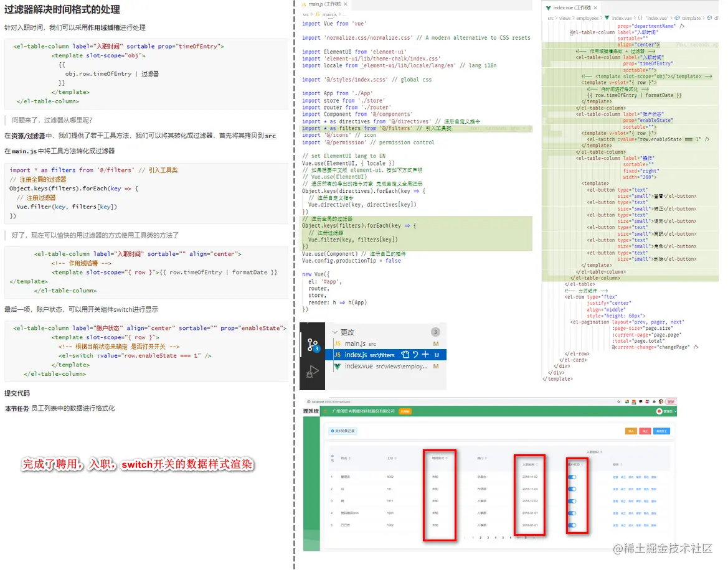Go to pagination page 5
This screenshot has width=728, height=570.
point(503,538)
